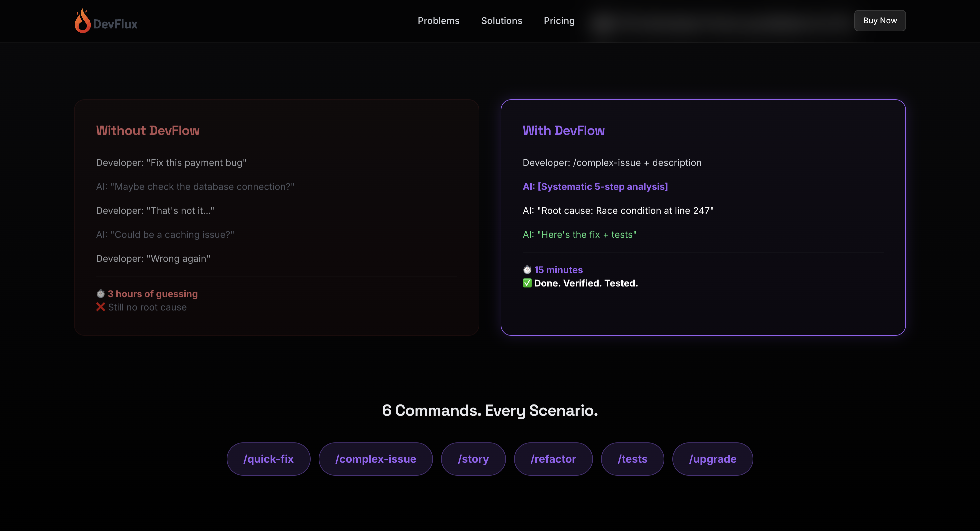Click the Buy Now button
The height and width of the screenshot is (531, 980).
coord(880,21)
